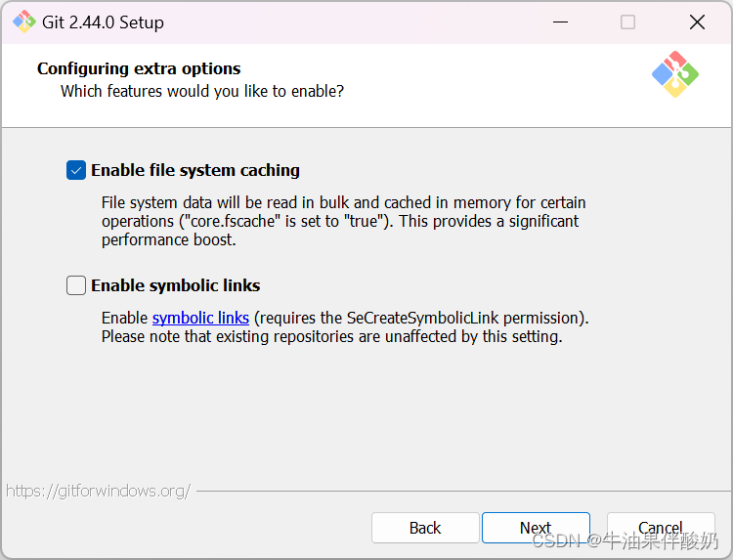733x560 pixels.
Task: Cancel the Git installation
Action: tap(661, 528)
